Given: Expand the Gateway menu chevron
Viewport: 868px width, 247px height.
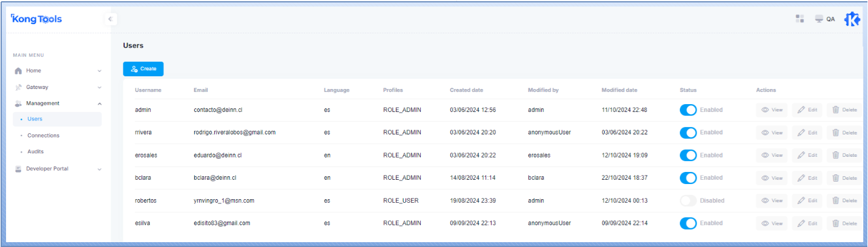Looking at the screenshot, I should (99, 87).
